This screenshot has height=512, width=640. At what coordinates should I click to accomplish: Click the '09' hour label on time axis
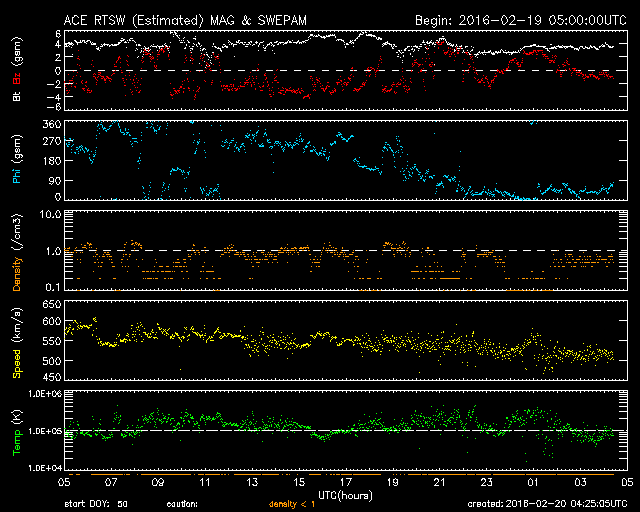pos(158,483)
